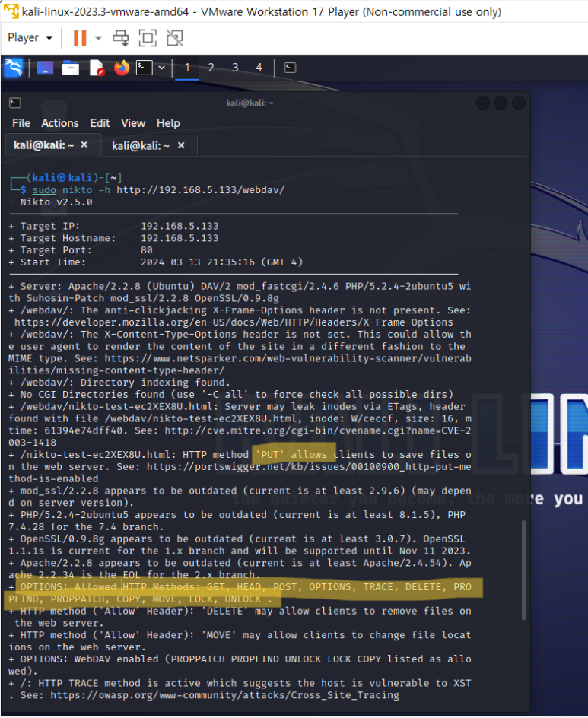Screen dimensions: 588x718
Task: Launch Firefox from the Kali panel
Action: pyautogui.click(x=122, y=68)
